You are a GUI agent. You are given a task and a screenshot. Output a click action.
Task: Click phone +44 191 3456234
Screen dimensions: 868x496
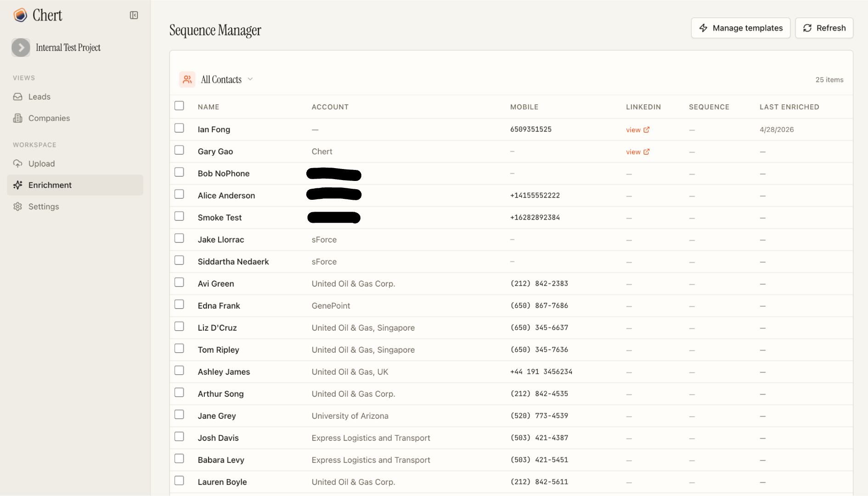tap(541, 372)
